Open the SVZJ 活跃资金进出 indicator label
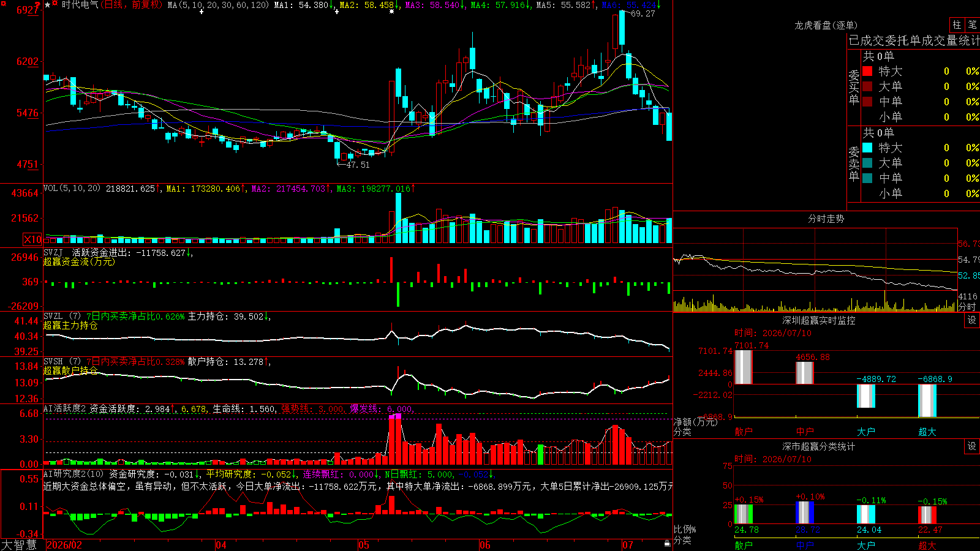 coord(86,252)
